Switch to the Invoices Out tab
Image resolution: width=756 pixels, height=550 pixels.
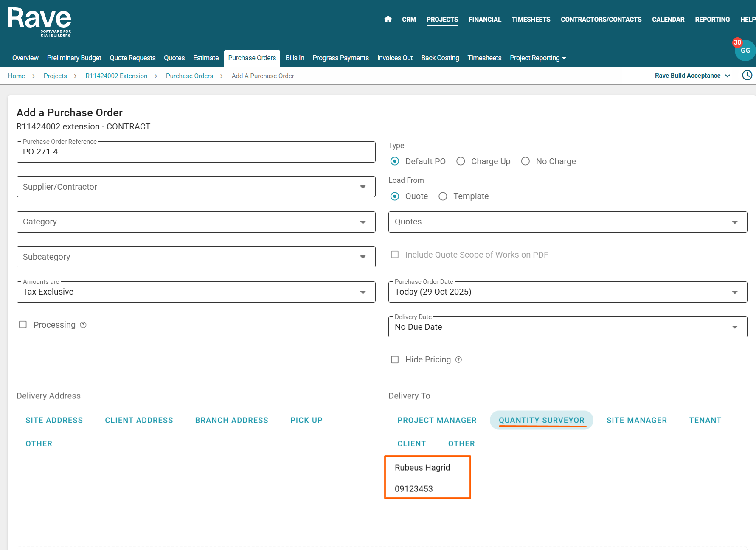click(395, 58)
